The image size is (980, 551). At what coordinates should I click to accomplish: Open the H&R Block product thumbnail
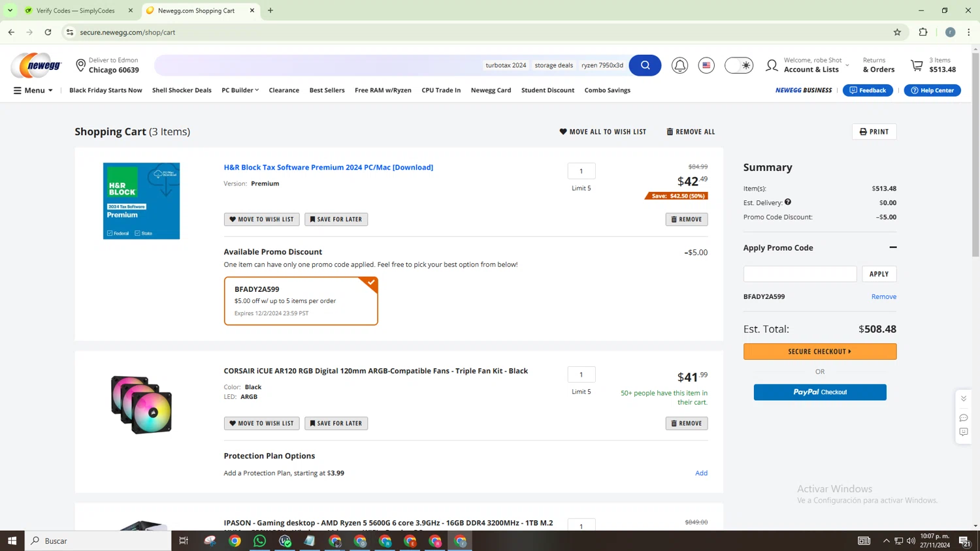[x=141, y=201]
